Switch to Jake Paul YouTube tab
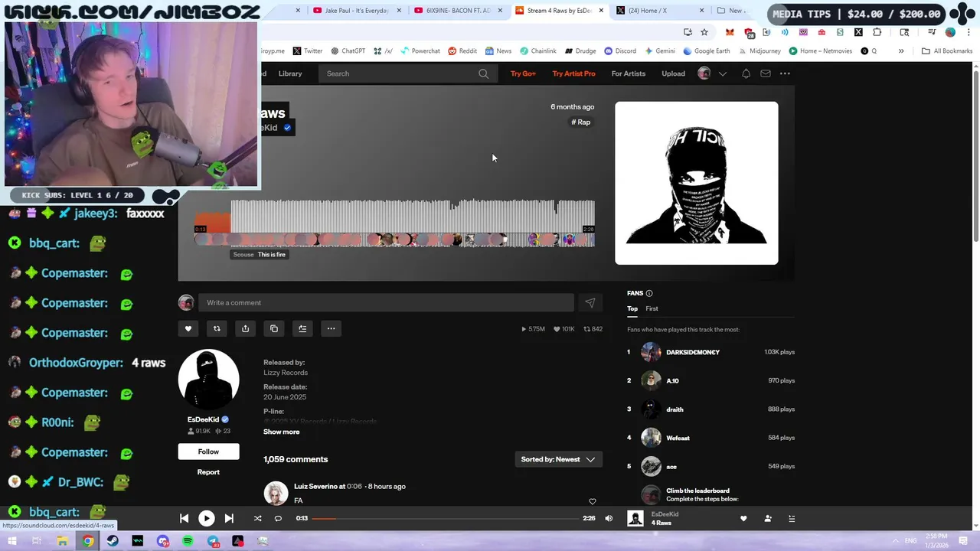Image resolution: width=980 pixels, height=551 pixels. point(357,11)
